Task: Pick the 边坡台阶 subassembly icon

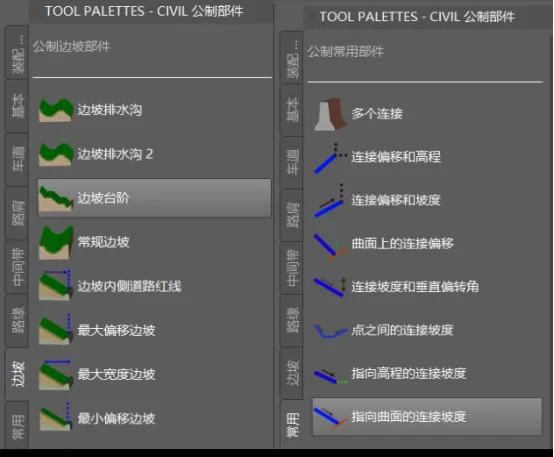Action: 55,198
